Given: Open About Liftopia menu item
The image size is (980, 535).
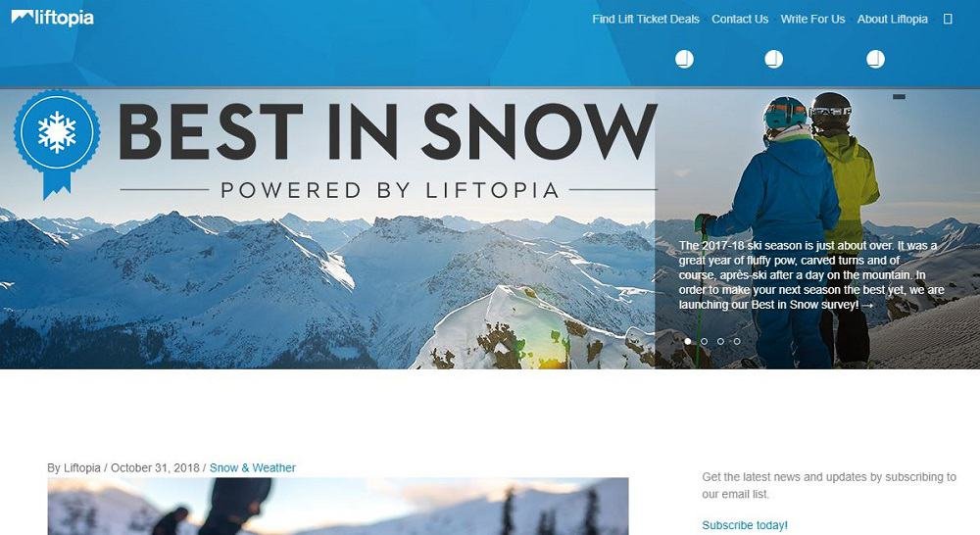Looking at the screenshot, I should (x=893, y=20).
